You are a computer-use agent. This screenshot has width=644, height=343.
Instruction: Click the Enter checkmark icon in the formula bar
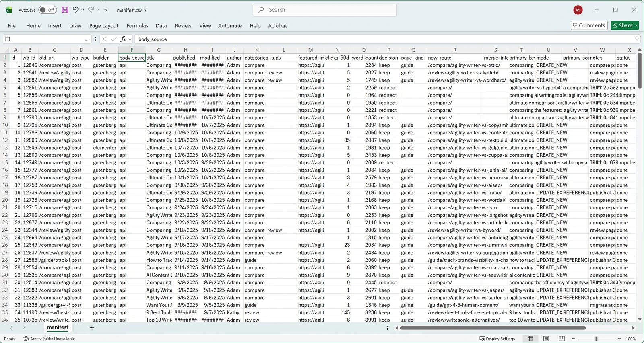tap(114, 39)
